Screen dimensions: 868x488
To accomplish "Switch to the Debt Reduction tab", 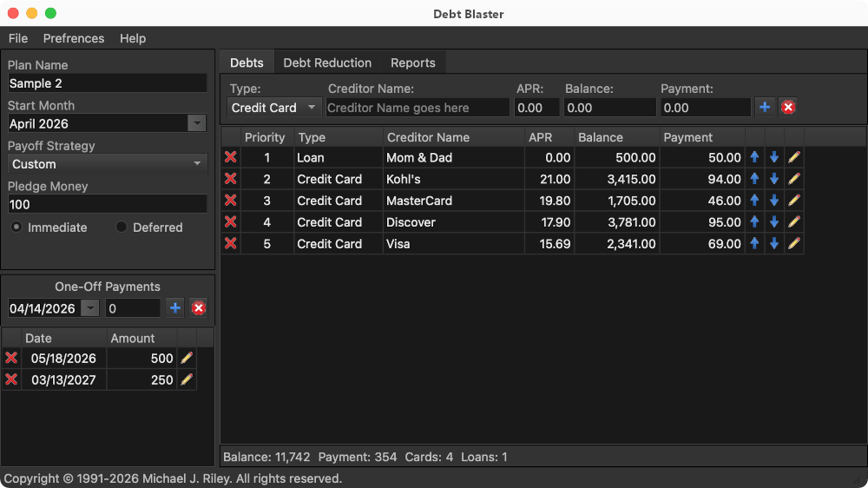I will pos(327,63).
